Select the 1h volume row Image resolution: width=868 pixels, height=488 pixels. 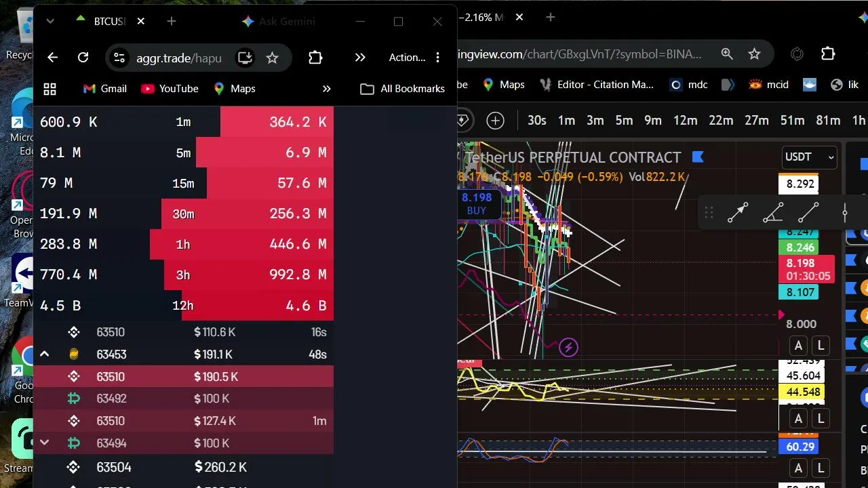click(x=183, y=244)
